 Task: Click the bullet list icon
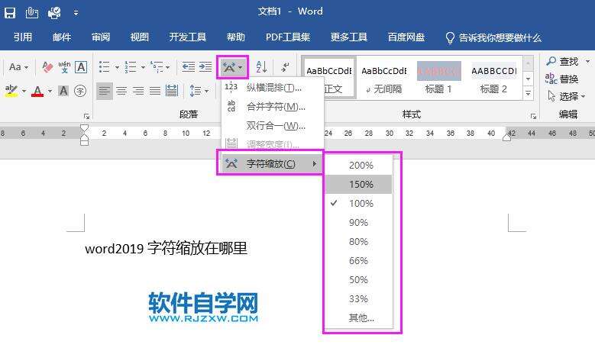105,67
